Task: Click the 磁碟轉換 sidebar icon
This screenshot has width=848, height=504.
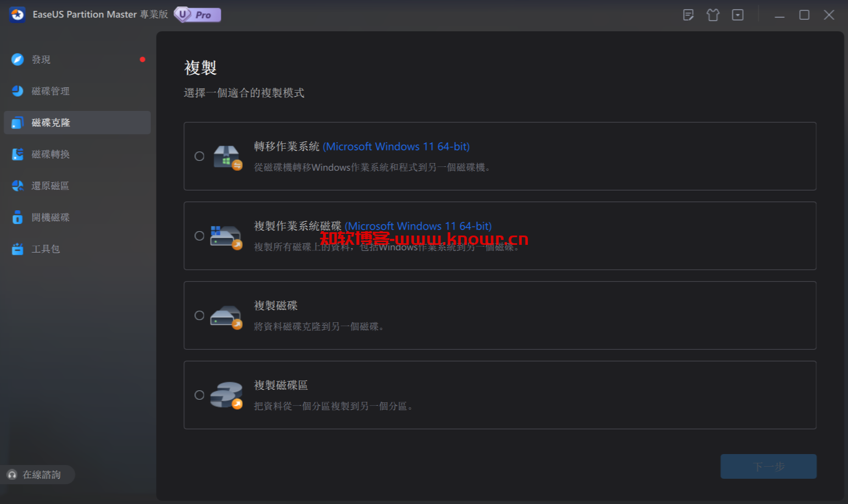Action: point(18,154)
